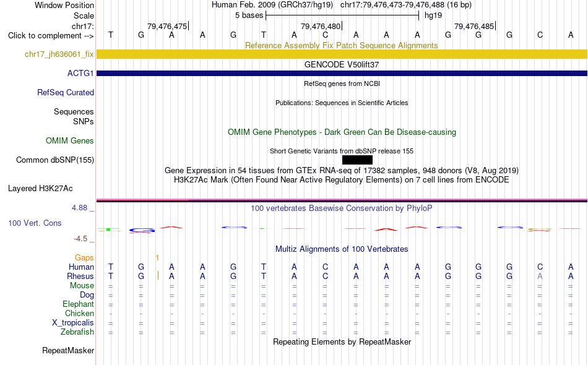Click the Rhesus species label
588x365 pixels.
pos(80,276)
